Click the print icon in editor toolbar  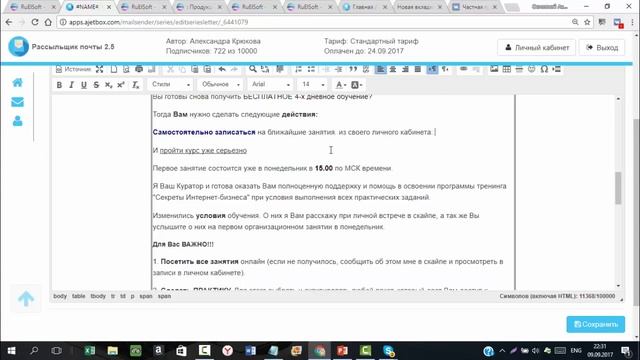point(139,69)
